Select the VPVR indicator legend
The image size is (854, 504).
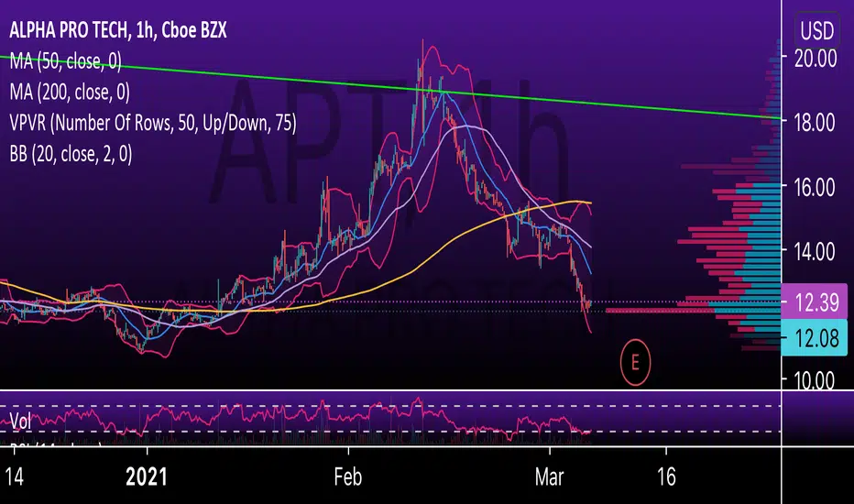tap(153, 123)
